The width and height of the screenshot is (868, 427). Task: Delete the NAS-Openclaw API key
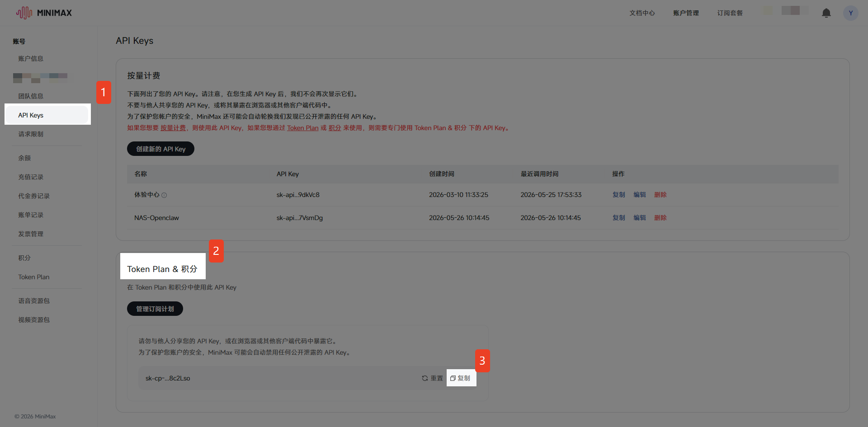coord(660,218)
